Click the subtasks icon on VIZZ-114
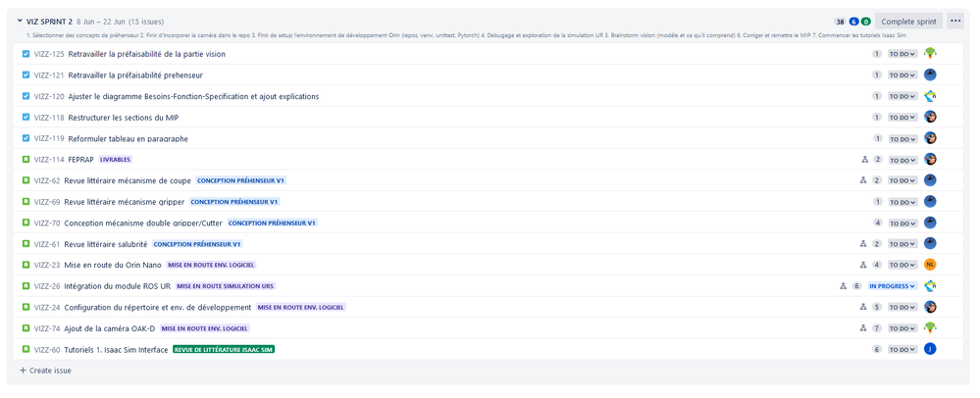Viewport: 980px width, 398px height. 863,160
